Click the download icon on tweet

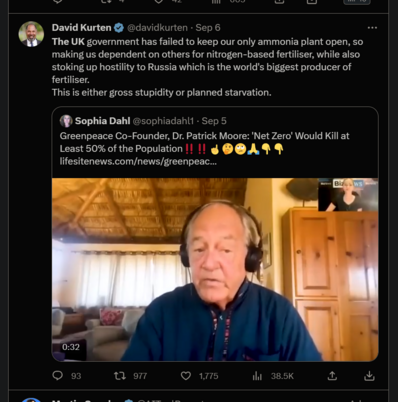tap(369, 376)
